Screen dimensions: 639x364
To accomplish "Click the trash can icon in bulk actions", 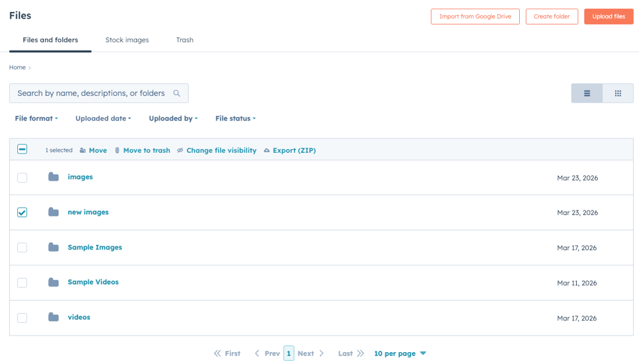I will click(x=117, y=150).
